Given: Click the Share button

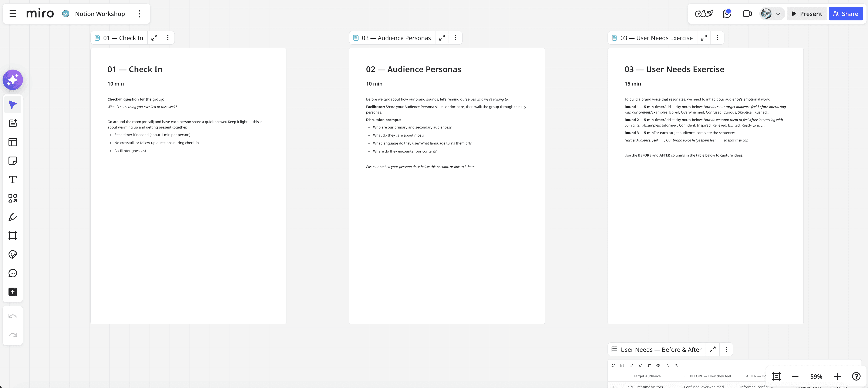Looking at the screenshot, I should [x=845, y=14].
